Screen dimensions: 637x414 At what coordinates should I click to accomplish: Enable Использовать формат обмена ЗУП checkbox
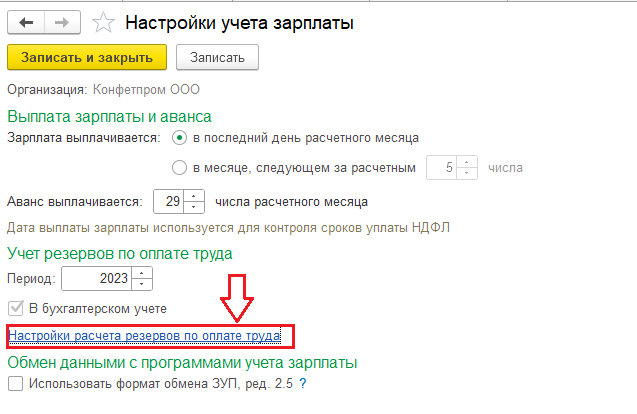click(15, 383)
